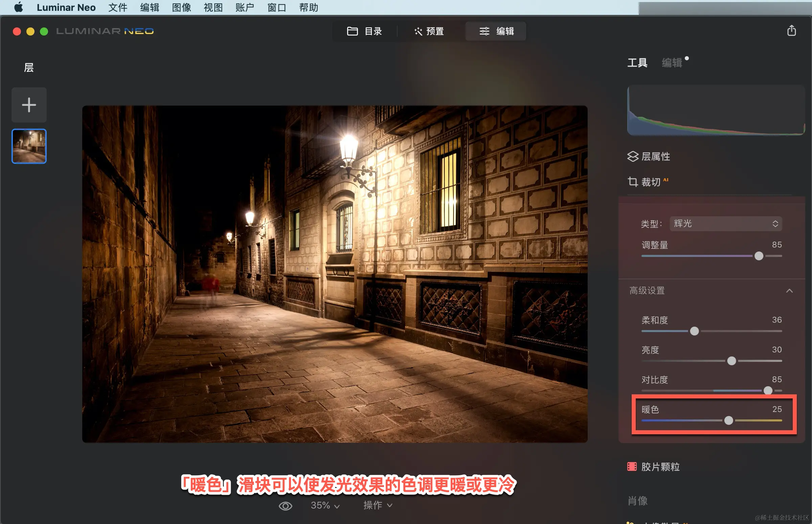This screenshot has height=524, width=812.
Task: Open the 35% zoom level dropdown
Action: coord(325,506)
